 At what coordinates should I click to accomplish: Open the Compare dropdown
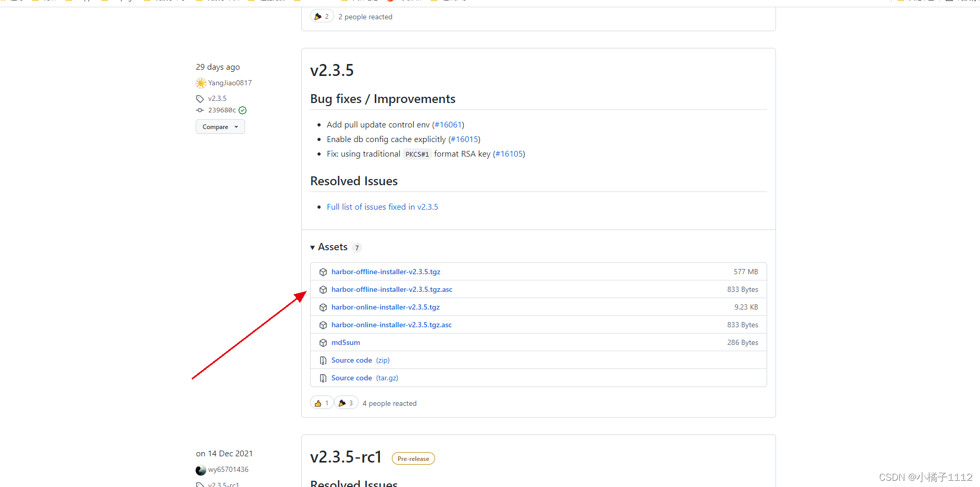click(220, 127)
